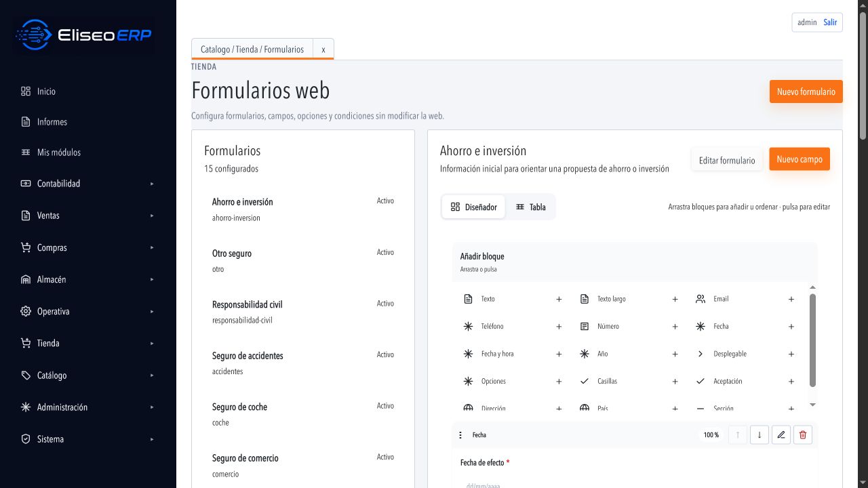Click the Nuevo formulario button

click(x=806, y=91)
